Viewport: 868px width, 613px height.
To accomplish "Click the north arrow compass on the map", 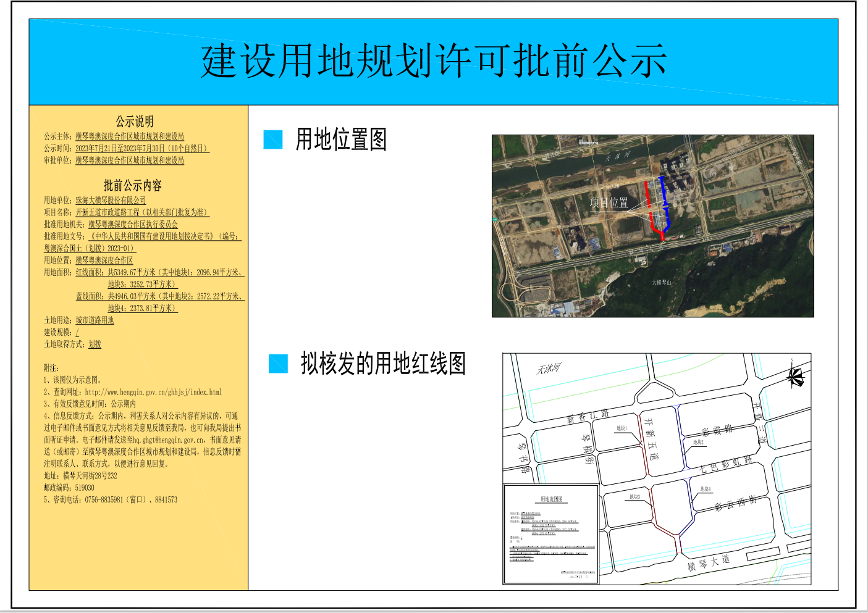I will (x=795, y=375).
